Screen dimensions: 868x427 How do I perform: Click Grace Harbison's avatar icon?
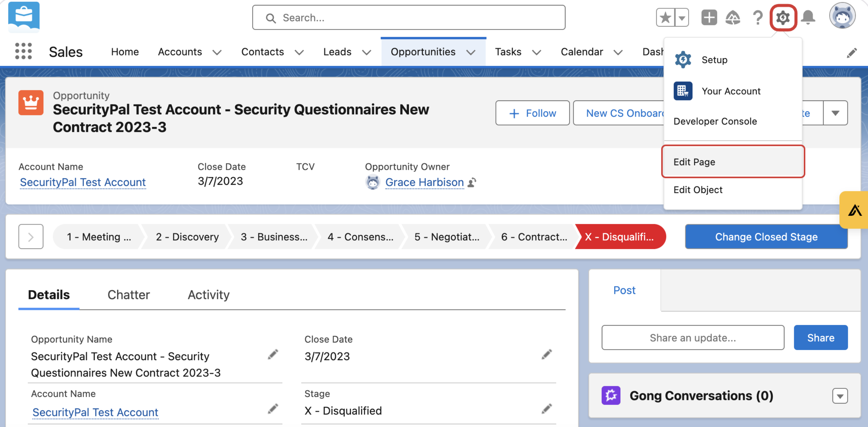[x=373, y=183]
